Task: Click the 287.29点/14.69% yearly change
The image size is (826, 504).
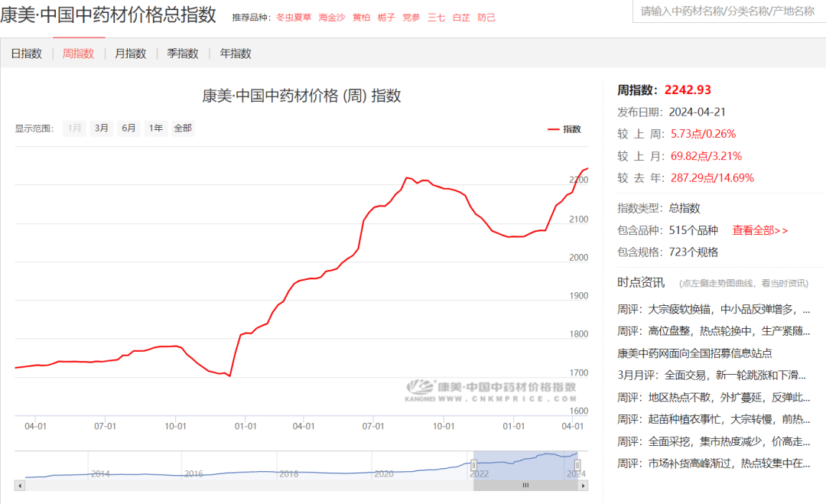Action: click(x=712, y=178)
